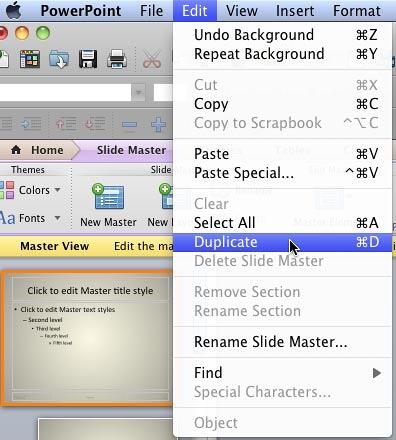Choose Rename Slide Master… menu item
This screenshot has width=396, height=440.
coord(283,342)
